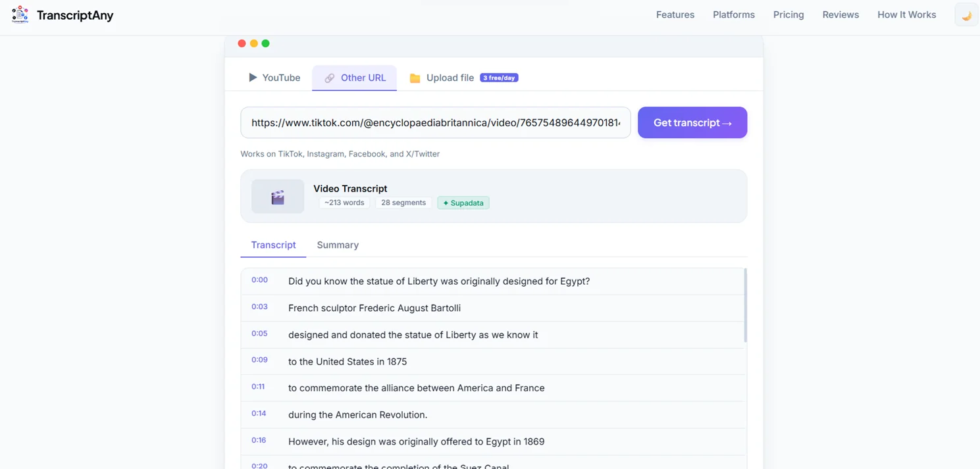Click the Supadata badge
The width and height of the screenshot is (980, 469).
click(x=463, y=203)
